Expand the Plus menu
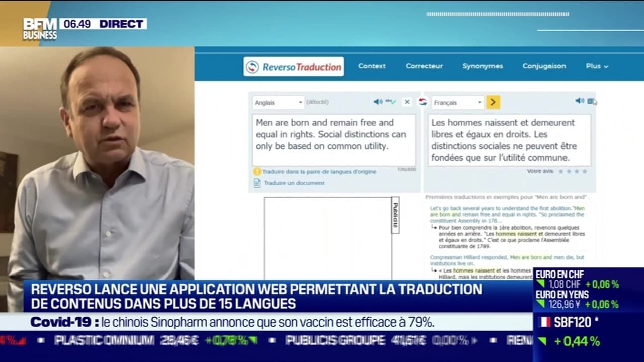This screenshot has height=362, width=644. 596,66
